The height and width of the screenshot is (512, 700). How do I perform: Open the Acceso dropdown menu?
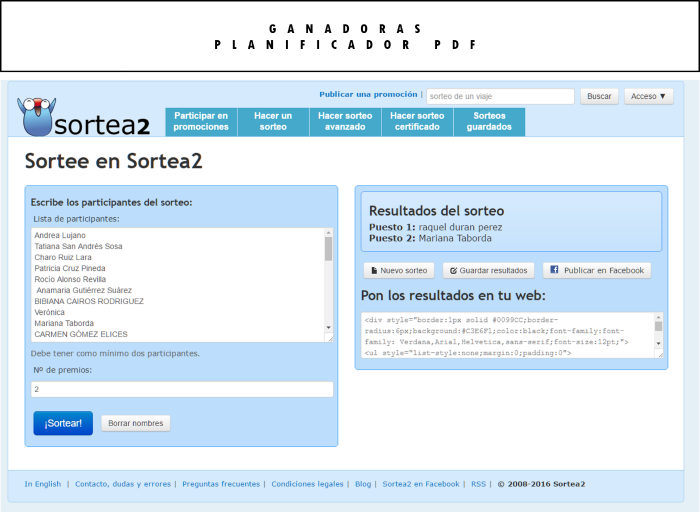tap(648, 96)
